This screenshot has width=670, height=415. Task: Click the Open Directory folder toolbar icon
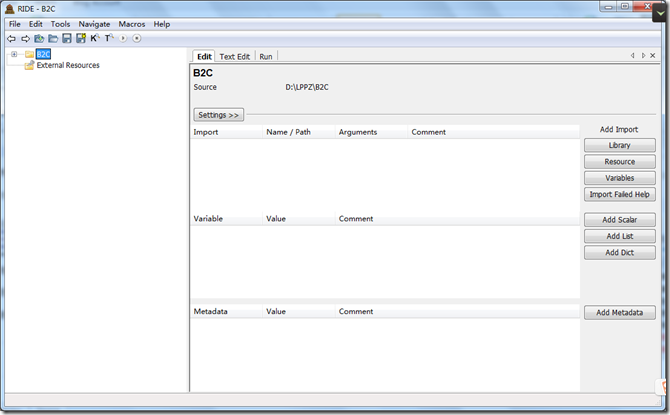tap(53, 39)
